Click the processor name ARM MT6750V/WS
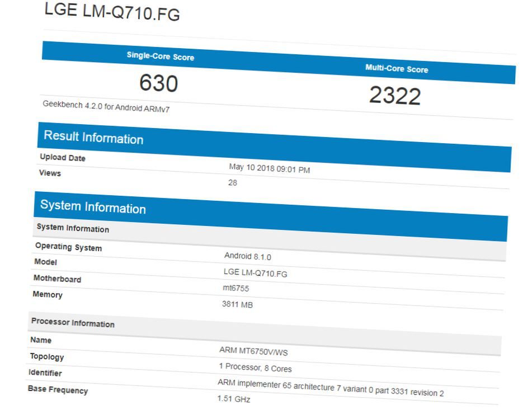 click(x=253, y=351)
